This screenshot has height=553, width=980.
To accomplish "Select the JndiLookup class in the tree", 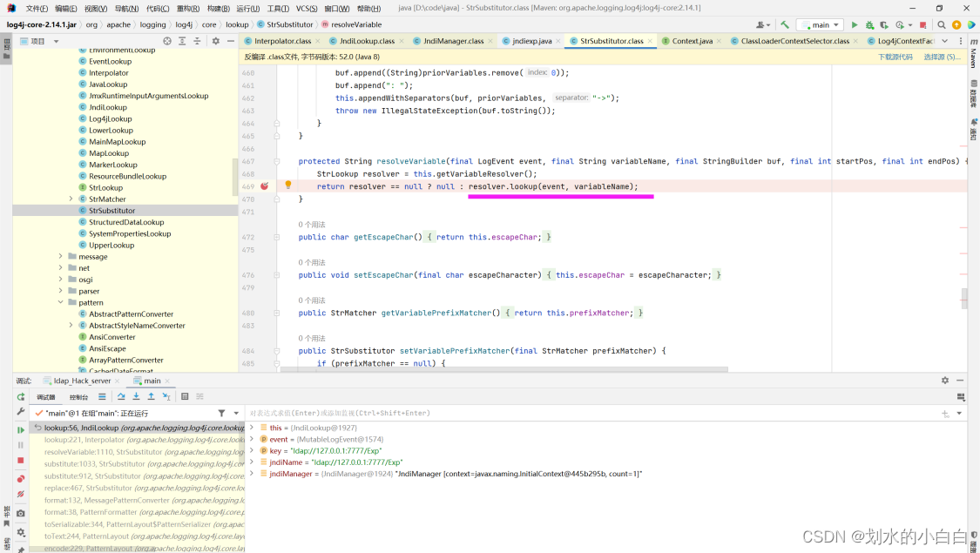I will (107, 107).
